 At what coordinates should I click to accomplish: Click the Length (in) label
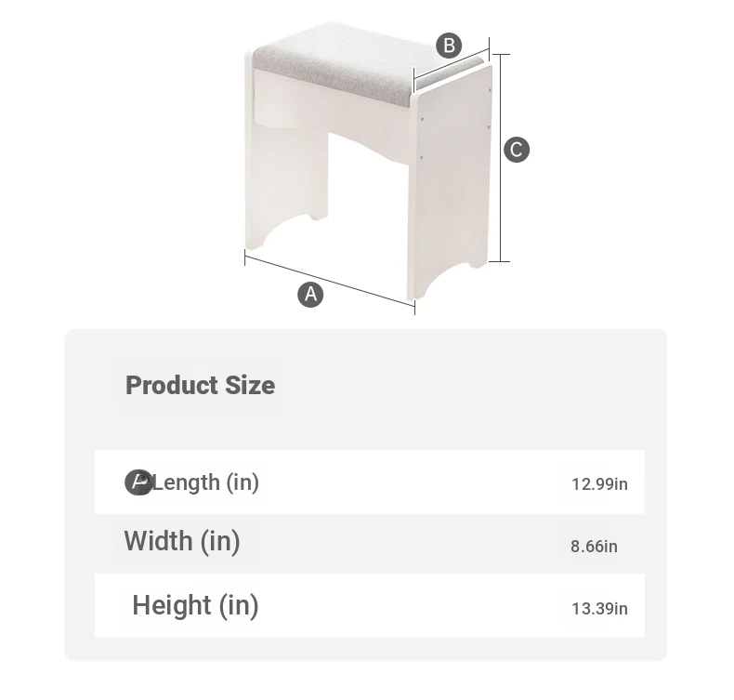click(206, 482)
